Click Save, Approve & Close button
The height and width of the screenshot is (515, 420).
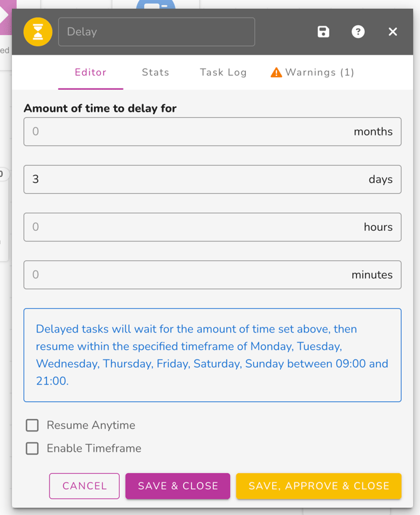pyautogui.click(x=318, y=486)
